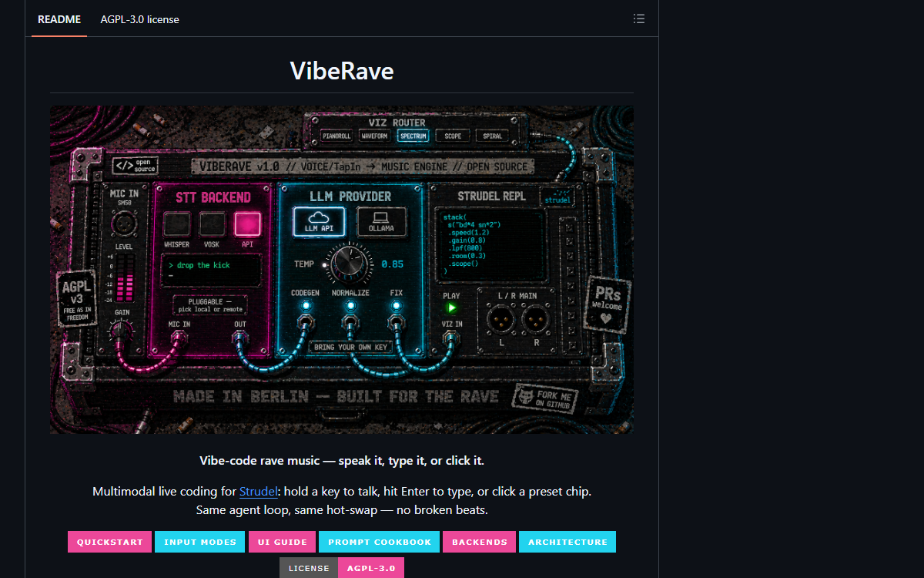Viewport: 924px width, 578px height.
Task: Click the Strudel REPL code display
Action: tap(490, 244)
